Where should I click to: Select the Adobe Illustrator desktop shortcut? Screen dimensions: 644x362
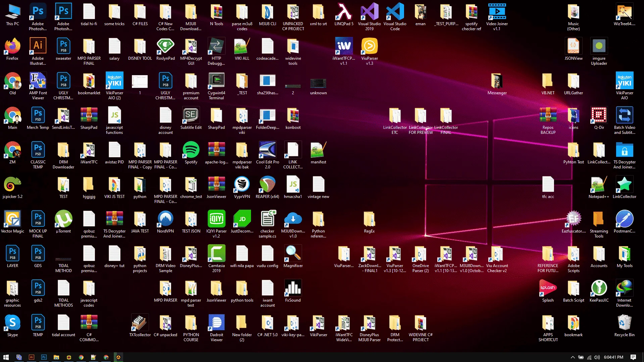[x=38, y=52]
